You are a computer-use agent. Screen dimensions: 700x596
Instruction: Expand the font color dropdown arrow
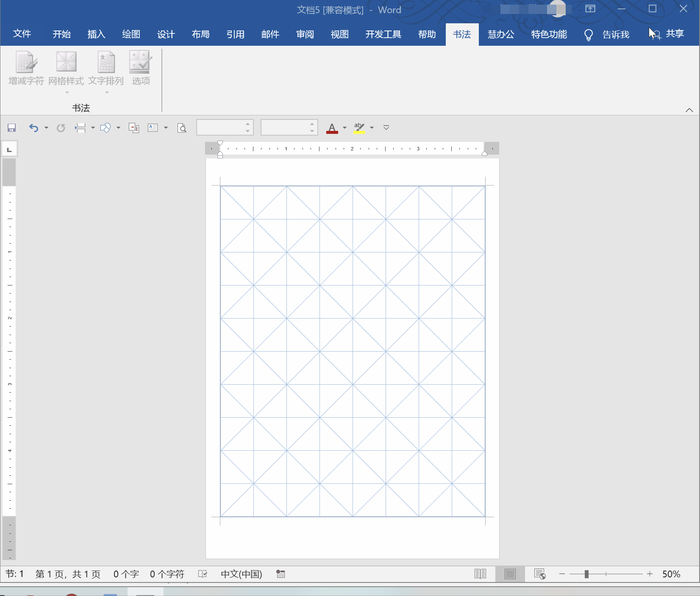pyautogui.click(x=344, y=128)
